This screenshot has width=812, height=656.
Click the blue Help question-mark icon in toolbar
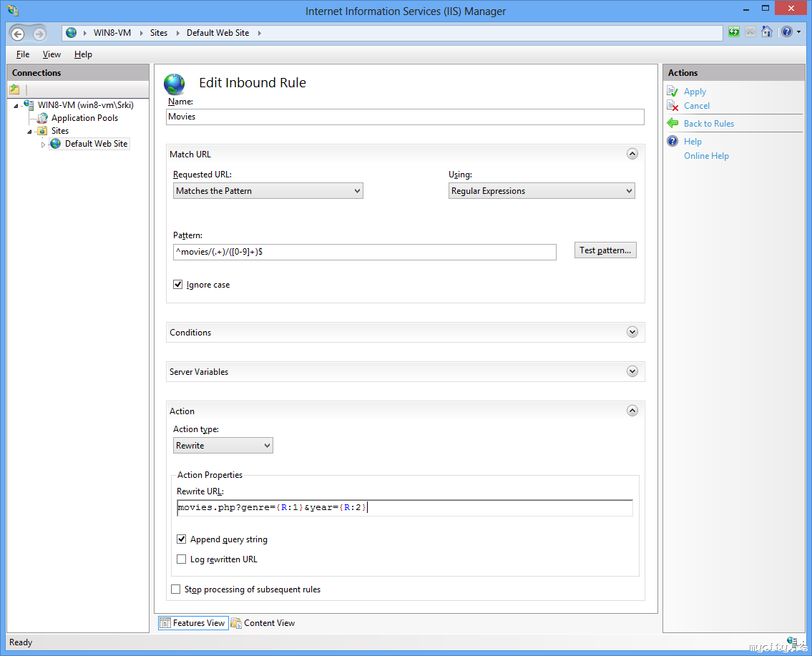[787, 32]
